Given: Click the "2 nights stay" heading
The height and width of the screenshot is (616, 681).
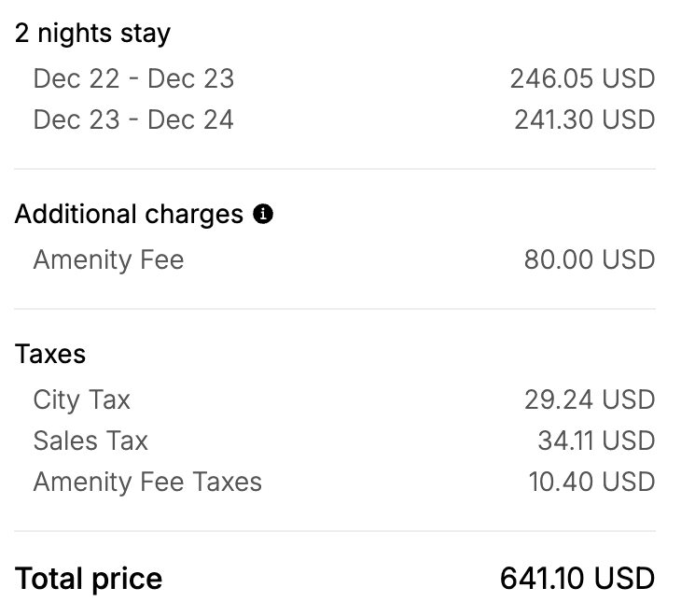Looking at the screenshot, I should 92,34.
